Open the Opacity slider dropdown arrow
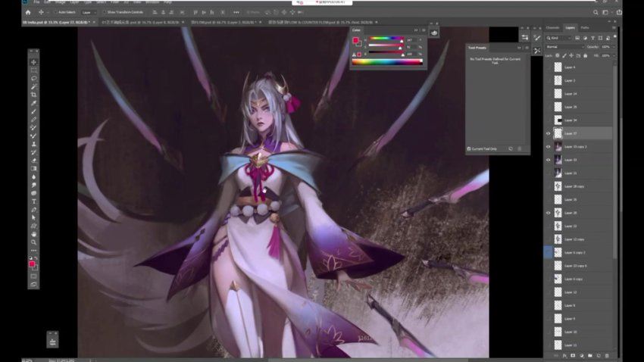 (x=614, y=47)
